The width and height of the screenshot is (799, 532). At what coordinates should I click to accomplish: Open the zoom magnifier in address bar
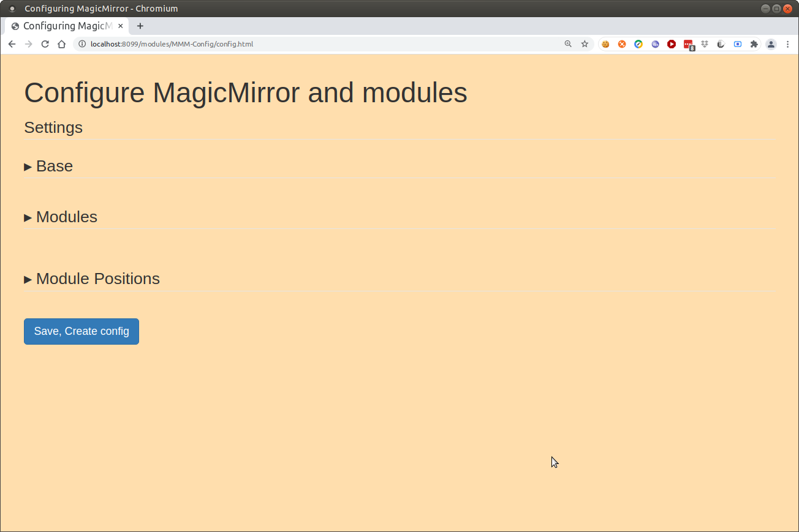(x=568, y=44)
